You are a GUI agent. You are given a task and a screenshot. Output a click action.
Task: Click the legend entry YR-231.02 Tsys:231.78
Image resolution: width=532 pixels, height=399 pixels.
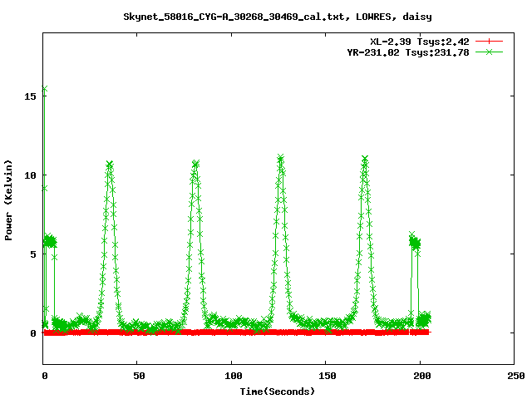click(x=408, y=52)
